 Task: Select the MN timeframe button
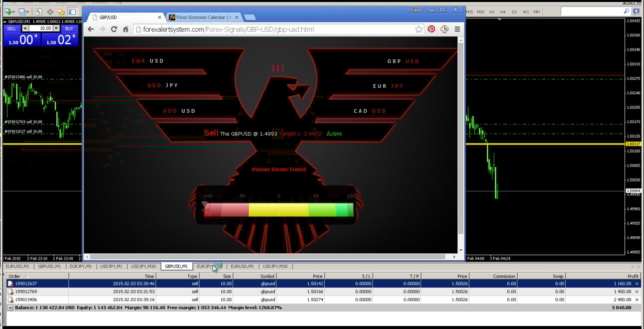536,11
